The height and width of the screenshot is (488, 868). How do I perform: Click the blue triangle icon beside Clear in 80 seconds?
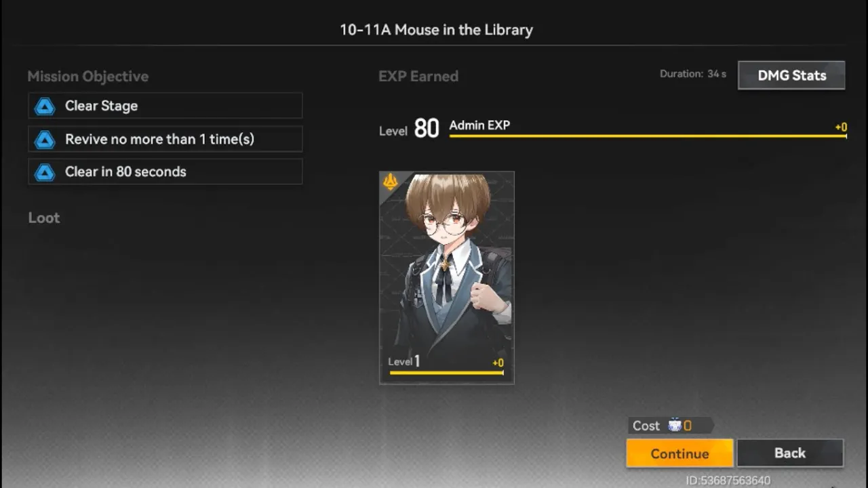[x=45, y=171]
